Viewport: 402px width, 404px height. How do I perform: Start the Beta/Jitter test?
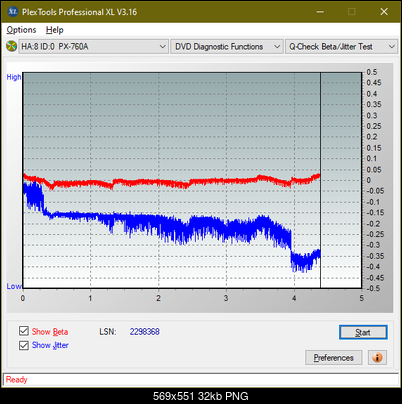click(x=363, y=332)
